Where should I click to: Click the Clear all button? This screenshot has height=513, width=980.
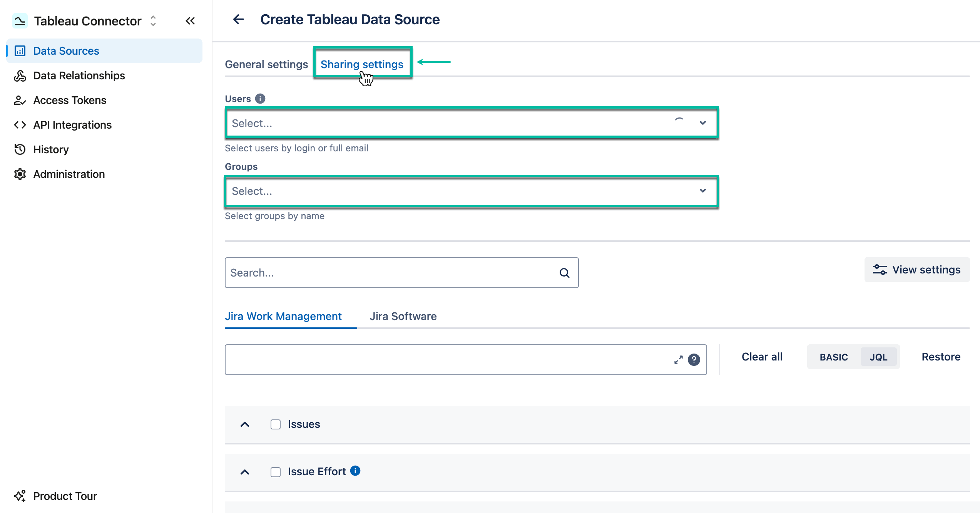(x=761, y=357)
